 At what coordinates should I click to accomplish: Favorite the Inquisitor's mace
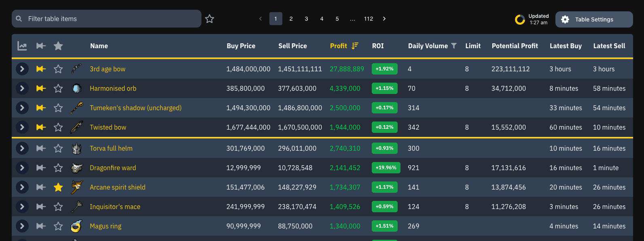coord(58,207)
